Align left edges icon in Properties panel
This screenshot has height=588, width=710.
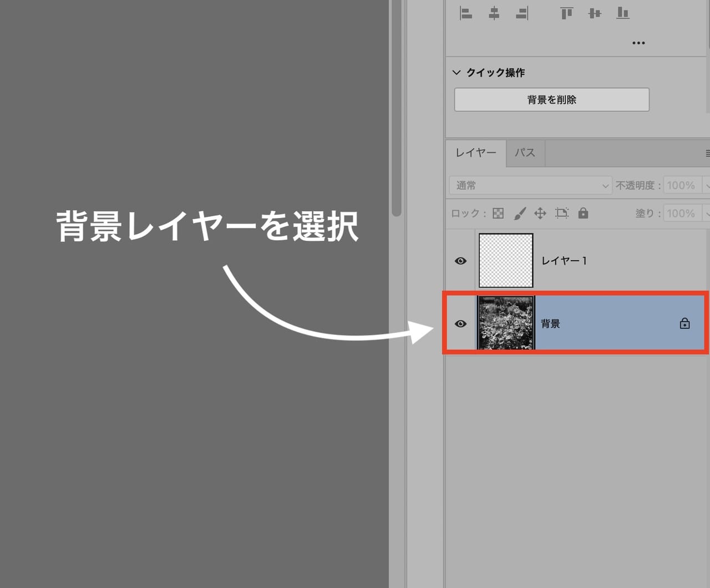[x=466, y=13]
